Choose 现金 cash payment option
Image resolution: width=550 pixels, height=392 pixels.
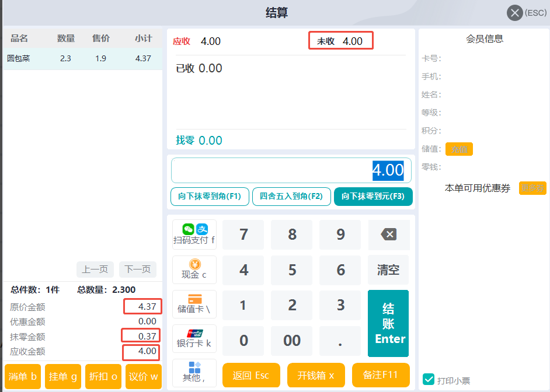[194, 269]
